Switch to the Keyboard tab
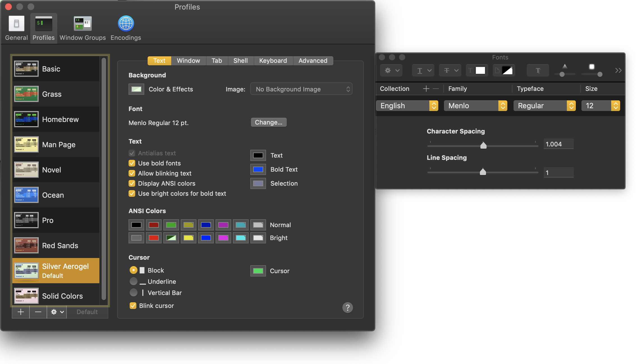The height and width of the screenshot is (364, 637). [273, 61]
